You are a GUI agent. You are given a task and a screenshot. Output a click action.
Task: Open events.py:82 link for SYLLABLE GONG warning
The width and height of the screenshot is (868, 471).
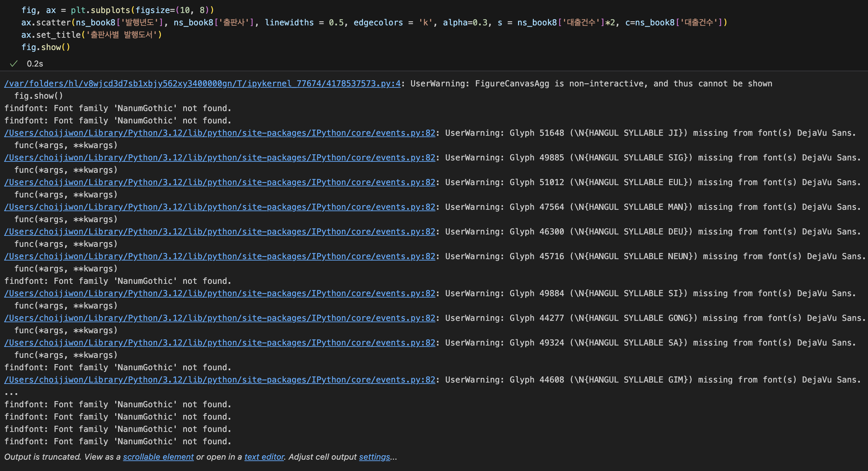(x=220, y=318)
